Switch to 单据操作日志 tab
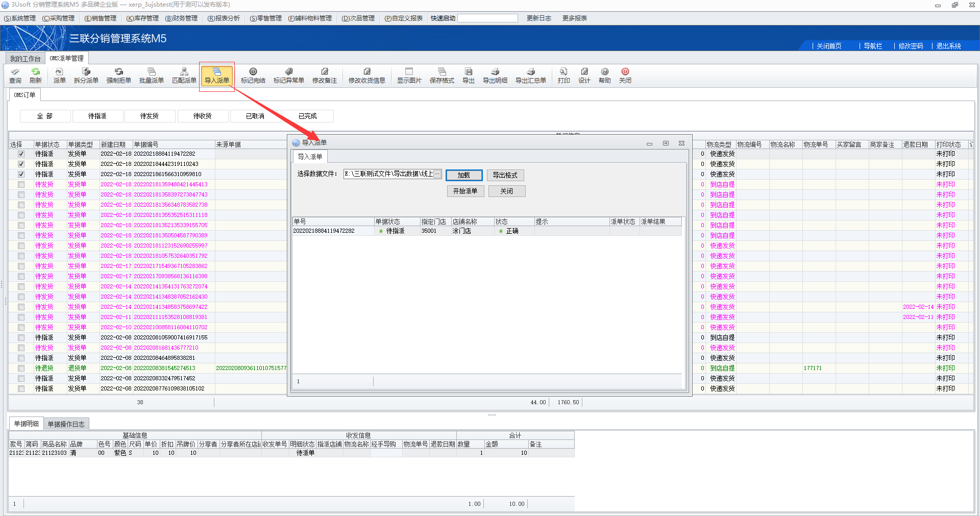The image size is (980, 516). (x=66, y=424)
